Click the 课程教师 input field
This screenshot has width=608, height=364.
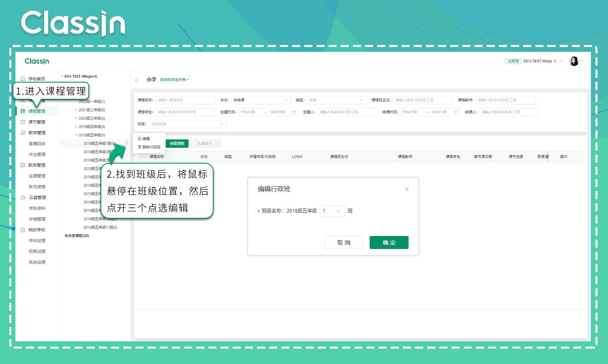[505, 100]
